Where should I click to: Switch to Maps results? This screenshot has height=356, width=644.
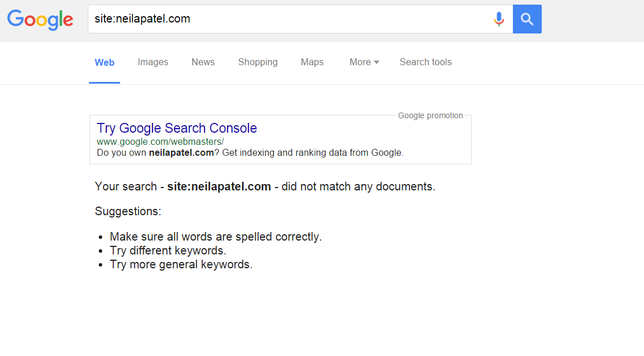coord(312,62)
